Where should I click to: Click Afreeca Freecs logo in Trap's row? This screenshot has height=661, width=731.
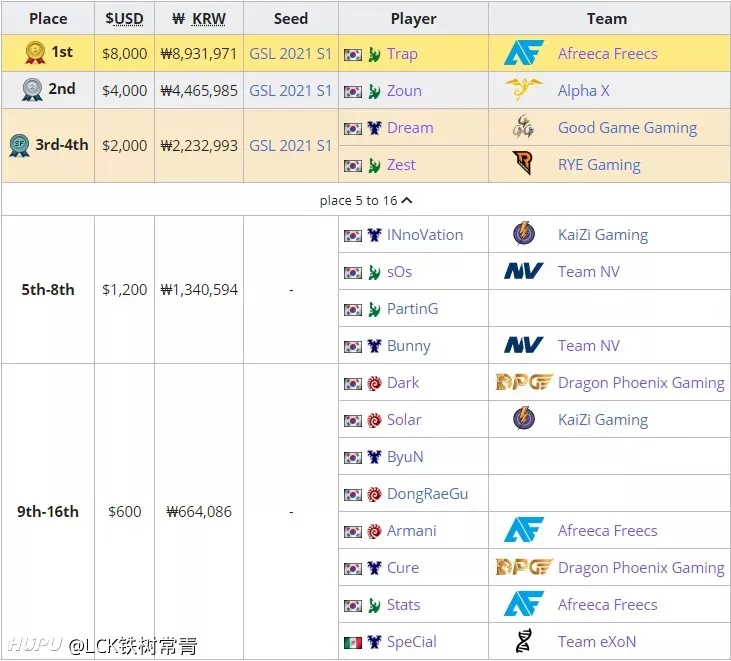point(524,53)
